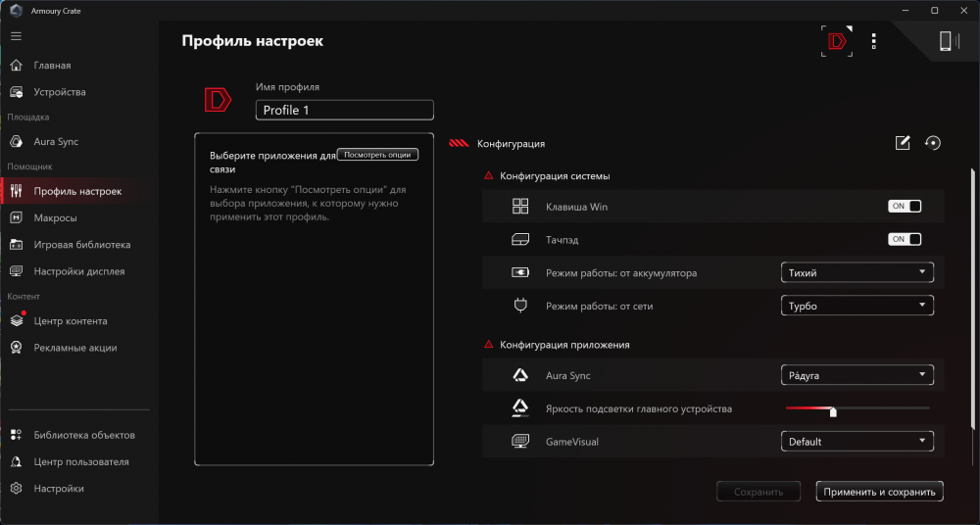Click the red D profile icon in header
Image resolution: width=980 pixels, height=525 pixels.
tap(836, 41)
